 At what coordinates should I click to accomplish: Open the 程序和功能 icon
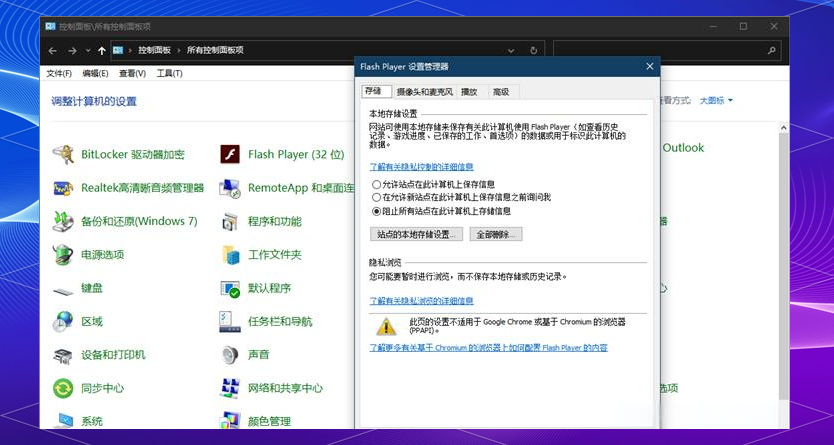[x=230, y=221]
